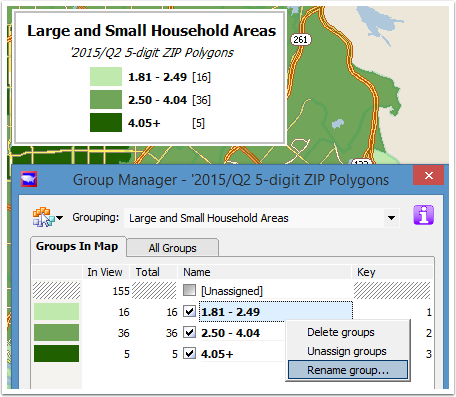The image size is (456, 397).
Task: Click the light green swatch for 1.81 - 2.49 row
Action: click(x=56, y=312)
